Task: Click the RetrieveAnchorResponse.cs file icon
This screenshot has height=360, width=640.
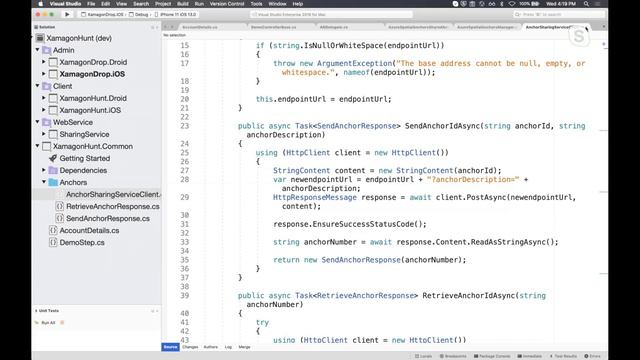Action: [60, 207]
